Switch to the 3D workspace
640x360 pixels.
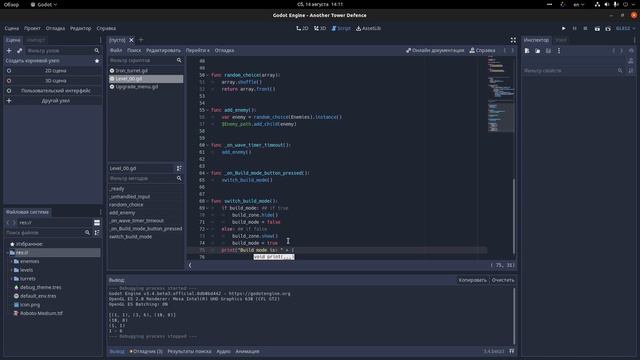[x=320, y=29]
